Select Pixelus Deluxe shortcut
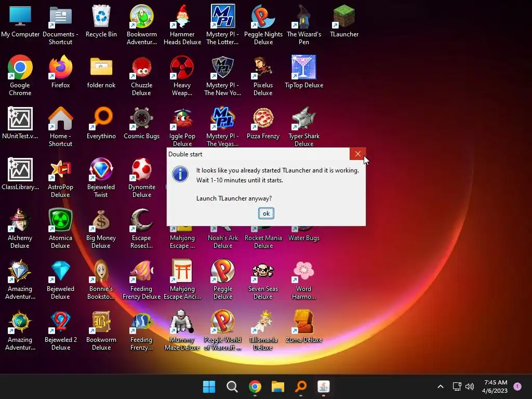The height and width of the screenshot is (399, 532). tap(263, 76)
